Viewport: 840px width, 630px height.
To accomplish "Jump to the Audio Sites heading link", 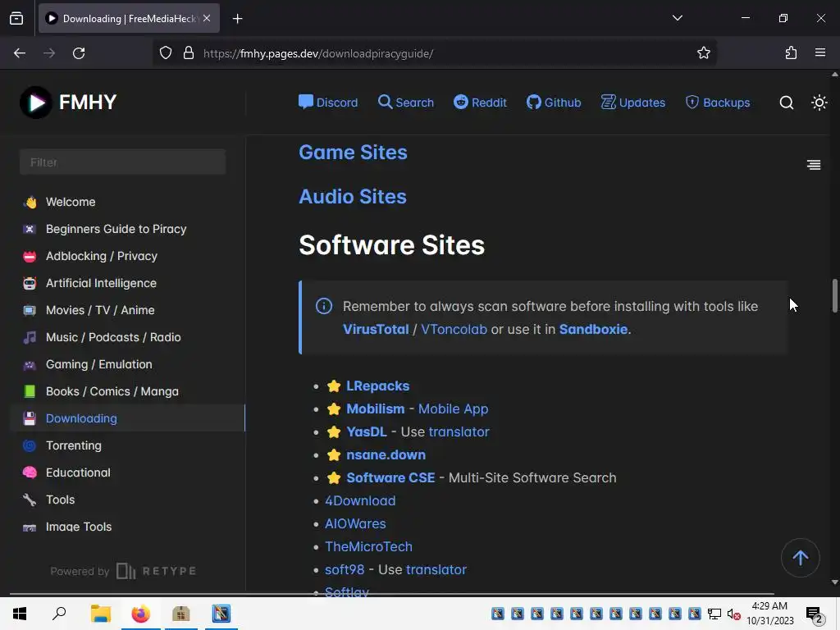I will [353, 197].
